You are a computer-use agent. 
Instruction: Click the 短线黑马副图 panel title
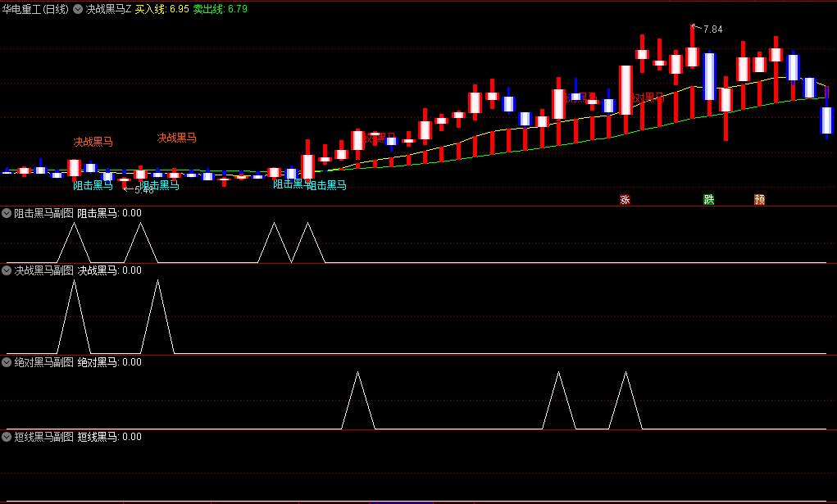(43, 437)
